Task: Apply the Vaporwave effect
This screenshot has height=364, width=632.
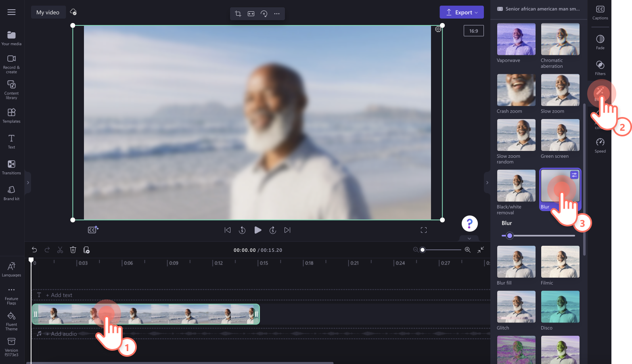Action: pos(516,39)
